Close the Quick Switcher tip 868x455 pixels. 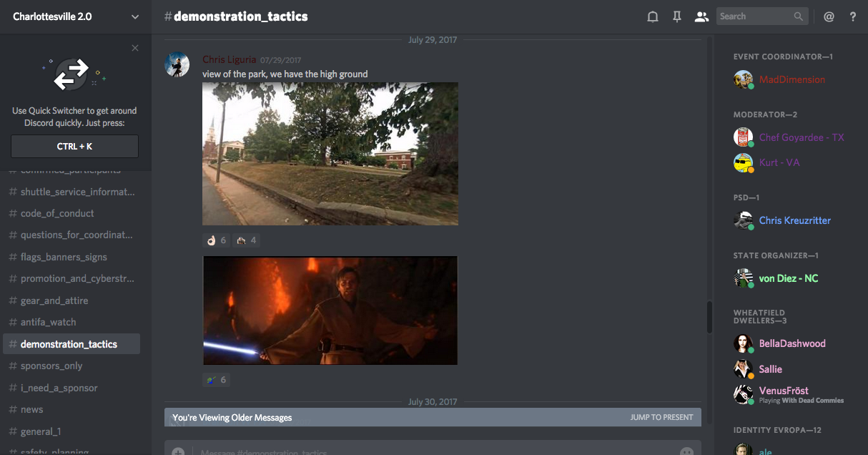(x=135, y=48)
